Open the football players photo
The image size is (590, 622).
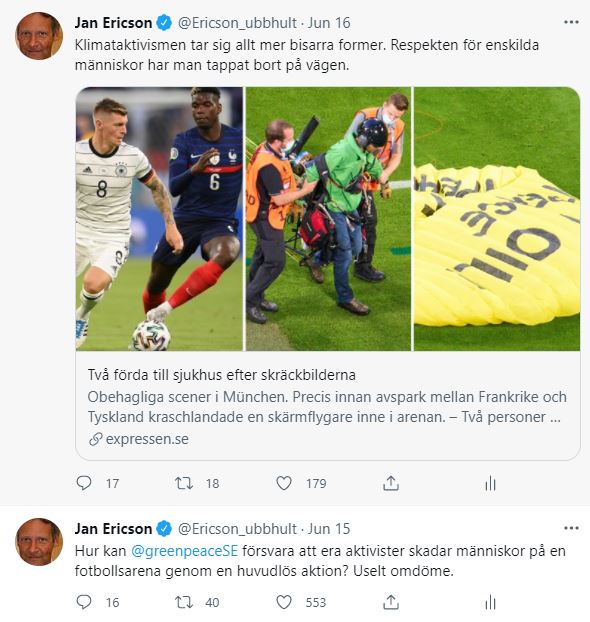(x=159, y=219)
